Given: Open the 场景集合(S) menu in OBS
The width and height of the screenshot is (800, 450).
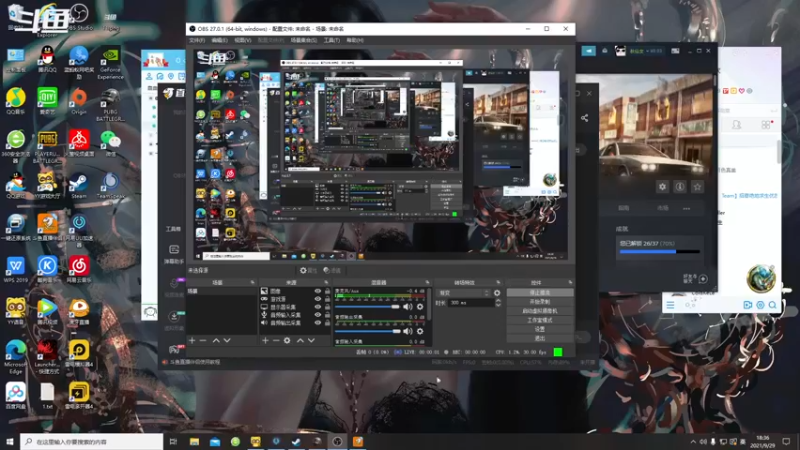Looking at the screenshot, I should 304,40.
